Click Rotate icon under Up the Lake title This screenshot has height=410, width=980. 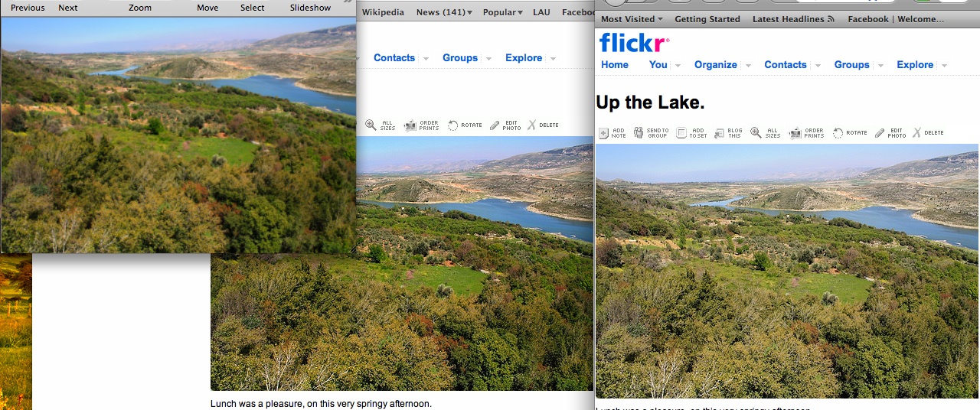(x=838, y=133)
